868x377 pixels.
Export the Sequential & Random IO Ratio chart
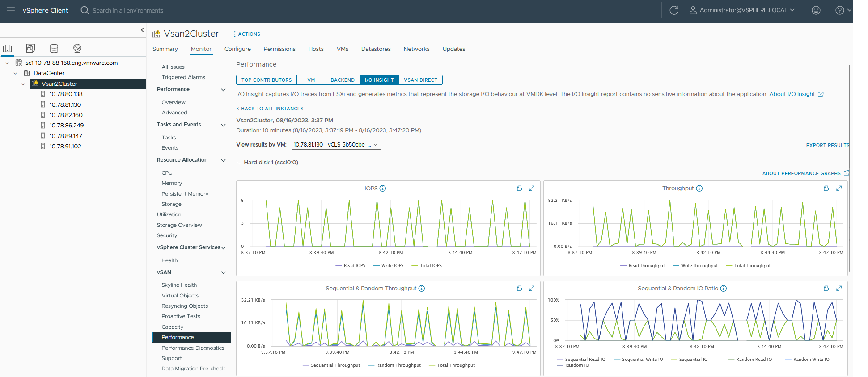coord(826,289)
